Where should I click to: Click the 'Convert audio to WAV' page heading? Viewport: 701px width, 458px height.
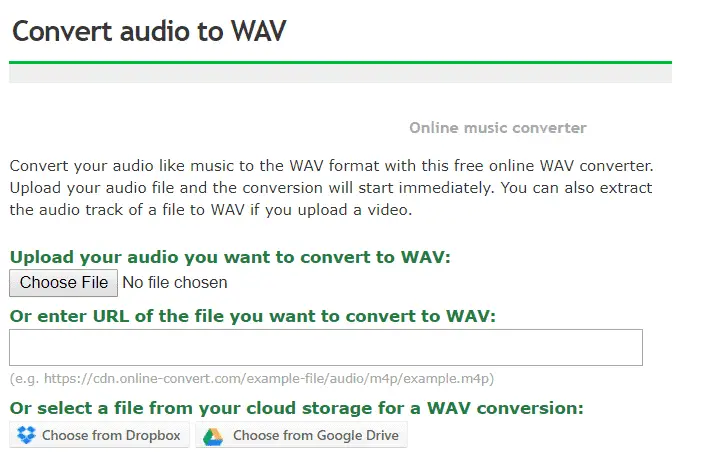point(149,31)
